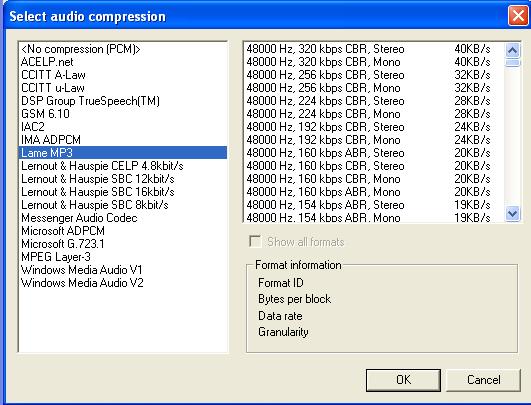Click the scrollbar up arrow in format list
This screenshot has width=531, height=405.
coord(512,50)
